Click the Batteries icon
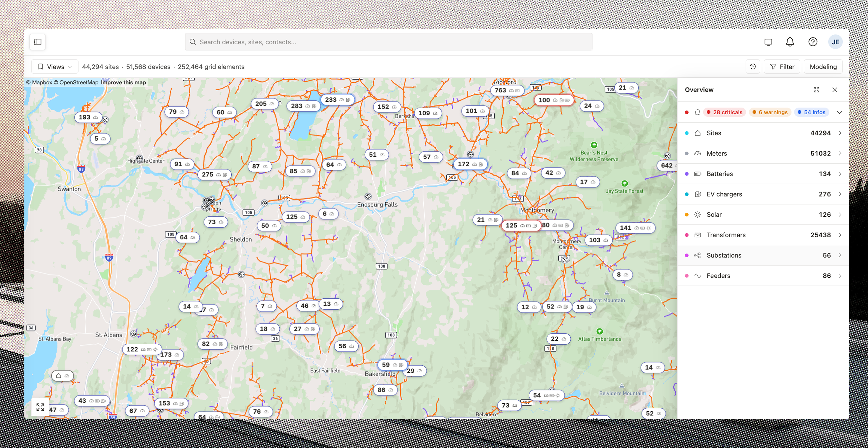This screenshot has height=448, width=868. point(697,174)
